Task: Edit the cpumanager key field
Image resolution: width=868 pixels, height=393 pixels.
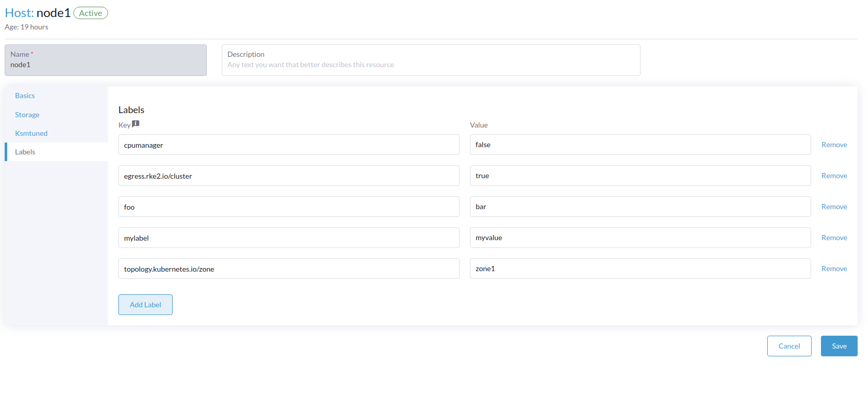Action: [288, 145]
